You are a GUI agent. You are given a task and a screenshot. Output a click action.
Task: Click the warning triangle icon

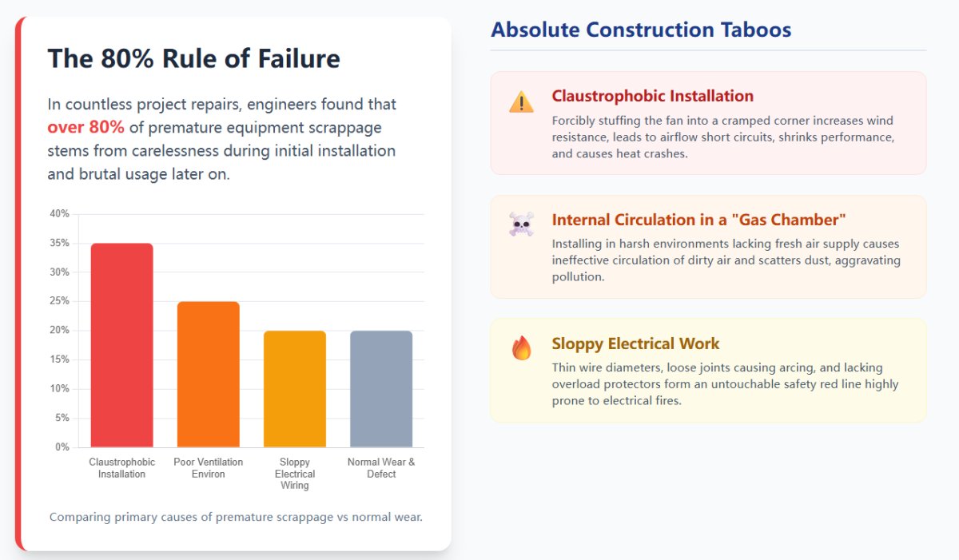point(521,102)
